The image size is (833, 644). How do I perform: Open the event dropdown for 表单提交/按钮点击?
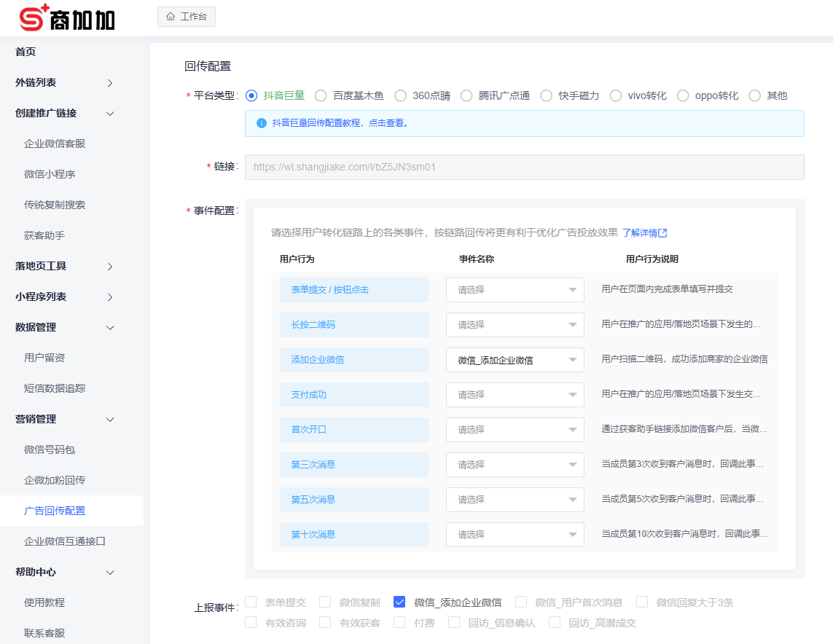[515, 289]
